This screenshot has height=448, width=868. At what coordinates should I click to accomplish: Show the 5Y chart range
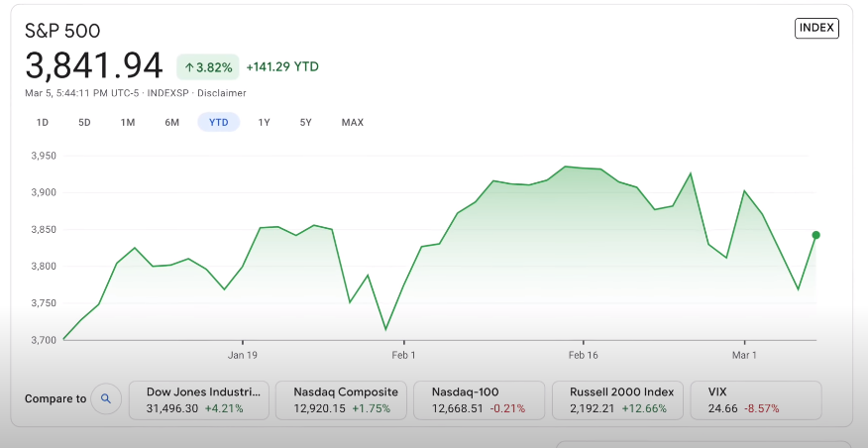pos(306,123)
